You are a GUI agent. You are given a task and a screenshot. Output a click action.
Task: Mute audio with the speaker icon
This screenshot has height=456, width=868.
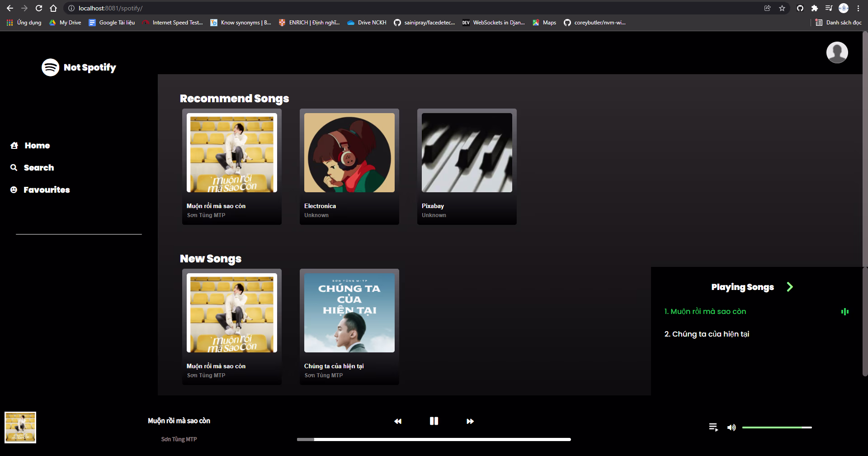click(731, 427)
